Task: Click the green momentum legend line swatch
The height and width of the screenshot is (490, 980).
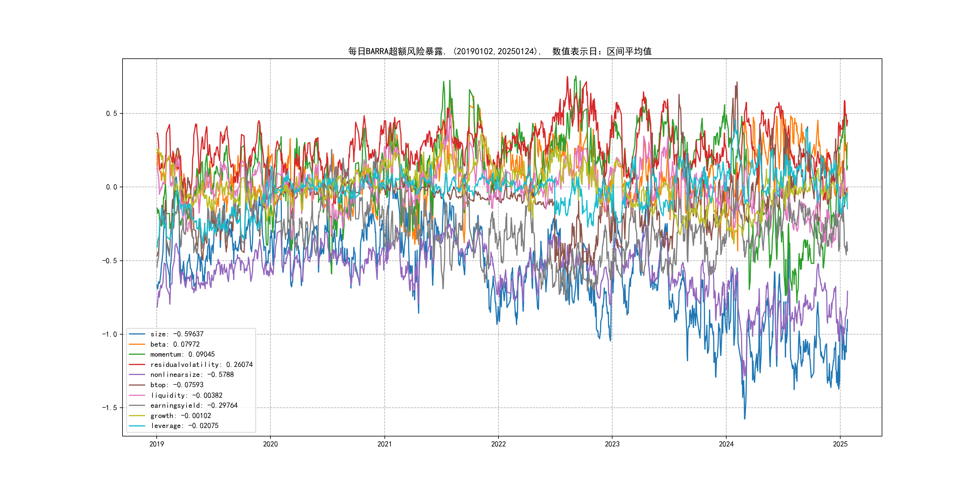Action: [137, 354]
